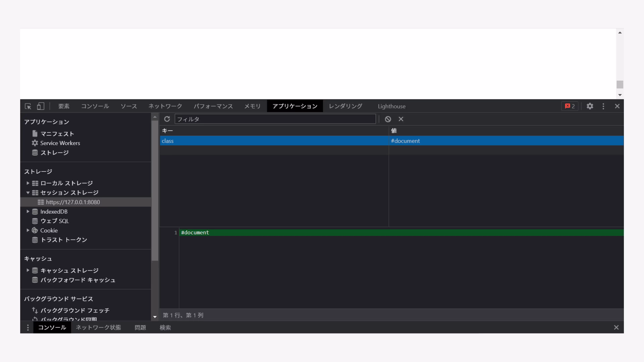644x362 pixels.
Task: Select the #document value cell
Action: (506, 141)
